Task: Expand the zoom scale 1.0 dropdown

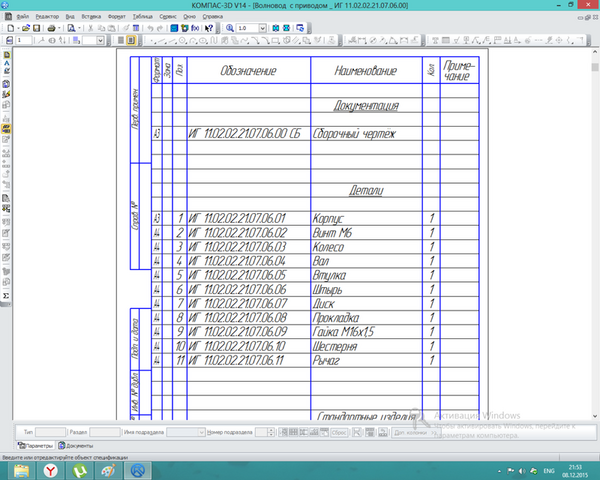Action: (262, 28)
